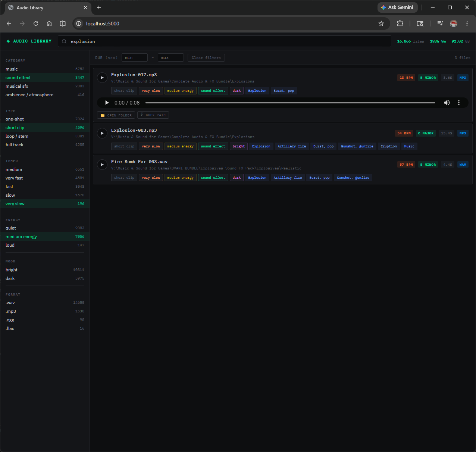Open the browser side panel
Screen dimensions: 476x452
point(63,24)
